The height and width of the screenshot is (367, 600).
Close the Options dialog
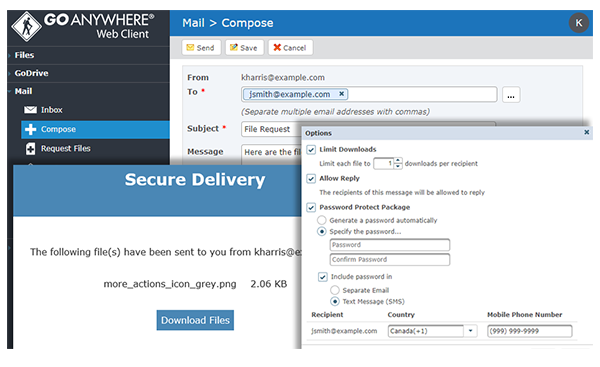(587, 132)
